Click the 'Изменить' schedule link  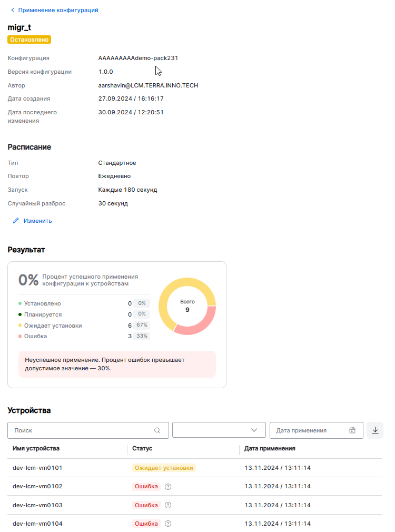(x=37, y=221)
